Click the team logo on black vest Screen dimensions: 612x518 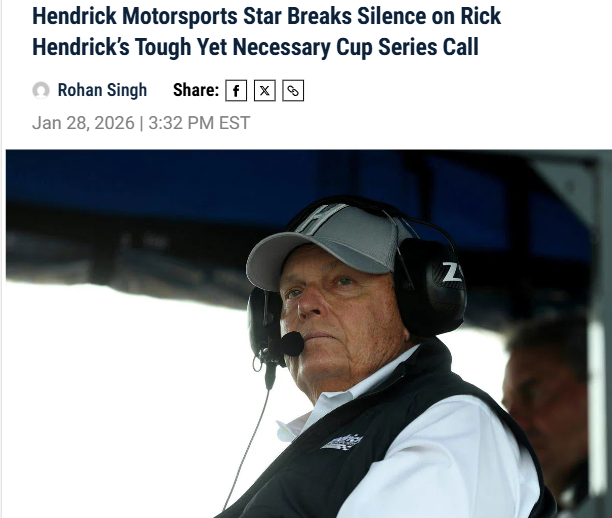[x=342, y=442]
